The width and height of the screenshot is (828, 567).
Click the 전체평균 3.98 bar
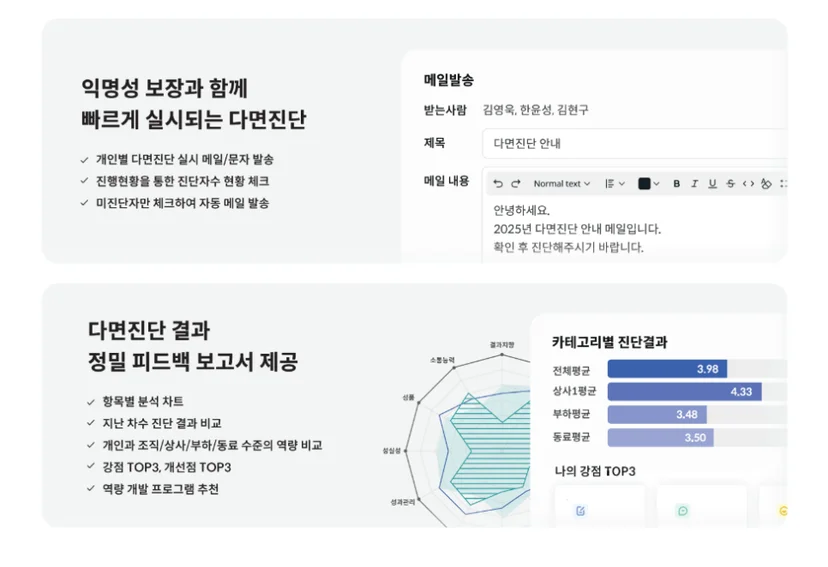(x=667, y=369)
